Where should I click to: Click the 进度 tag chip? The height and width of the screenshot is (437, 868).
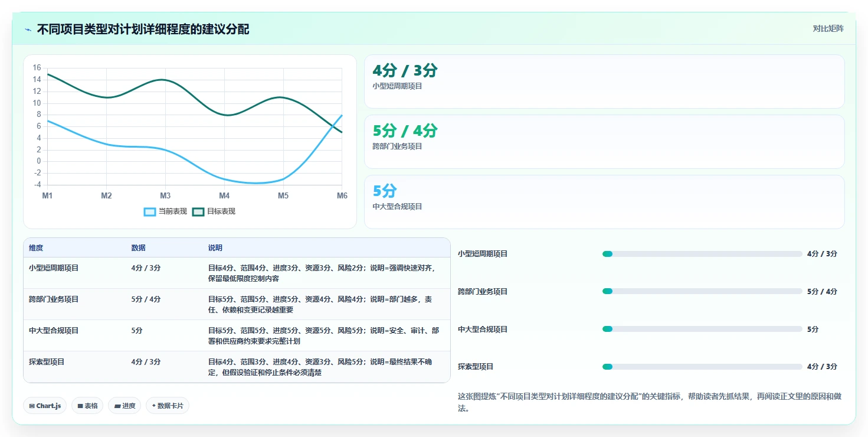point(125,406)
